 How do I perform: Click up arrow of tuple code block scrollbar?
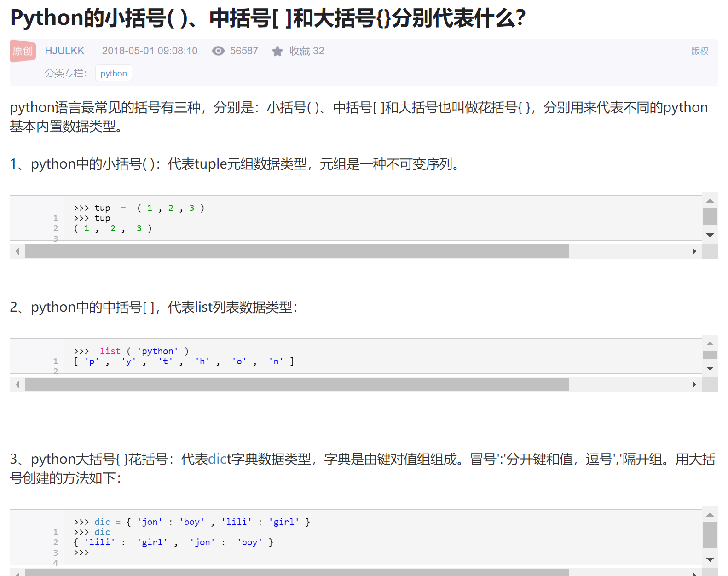[x=710, y=200]
